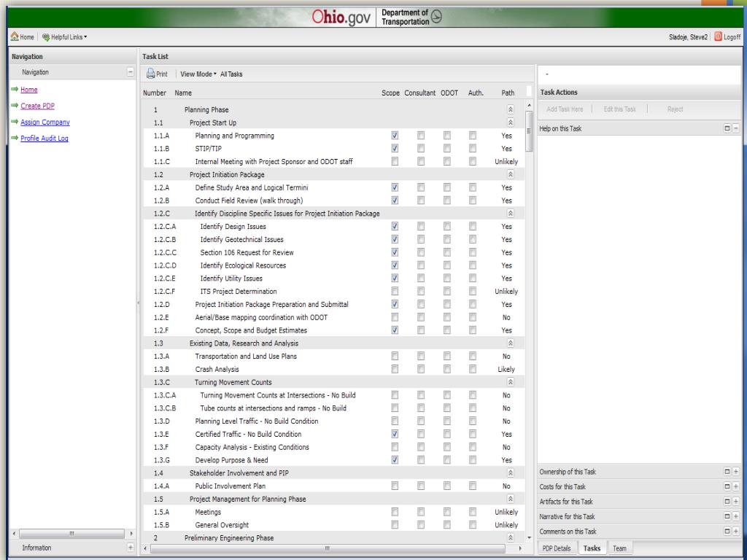Click the task list horizontal scrollbar thumb
The height and width of the screenshot is (560, 747).
(x=328, y=548)
